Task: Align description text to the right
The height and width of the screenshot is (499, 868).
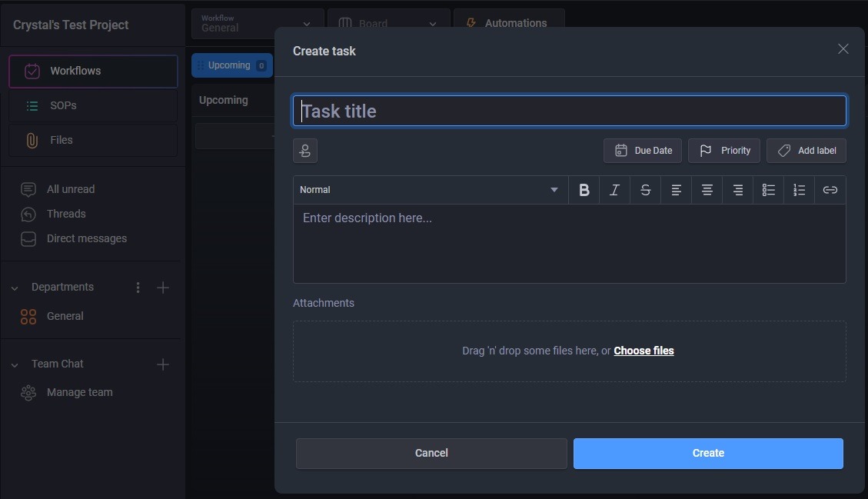Action: point(738,189)
